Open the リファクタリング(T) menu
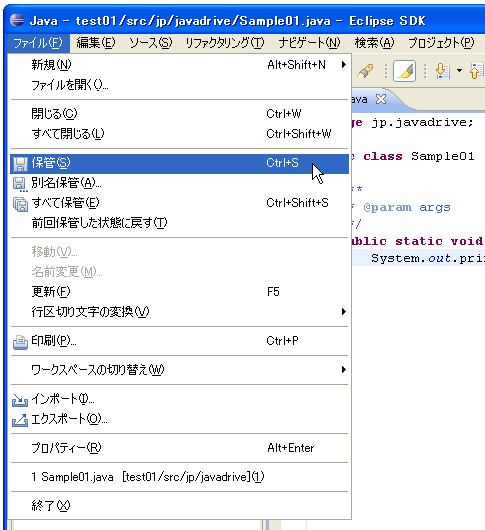The image size is (485, 530). tap(225, 43)
